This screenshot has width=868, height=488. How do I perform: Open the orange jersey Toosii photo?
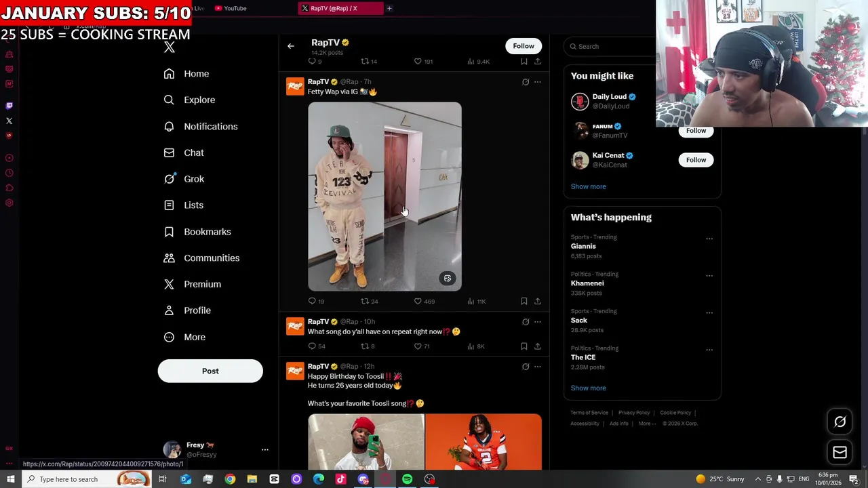pyautogui.click(x=484, y=442)
